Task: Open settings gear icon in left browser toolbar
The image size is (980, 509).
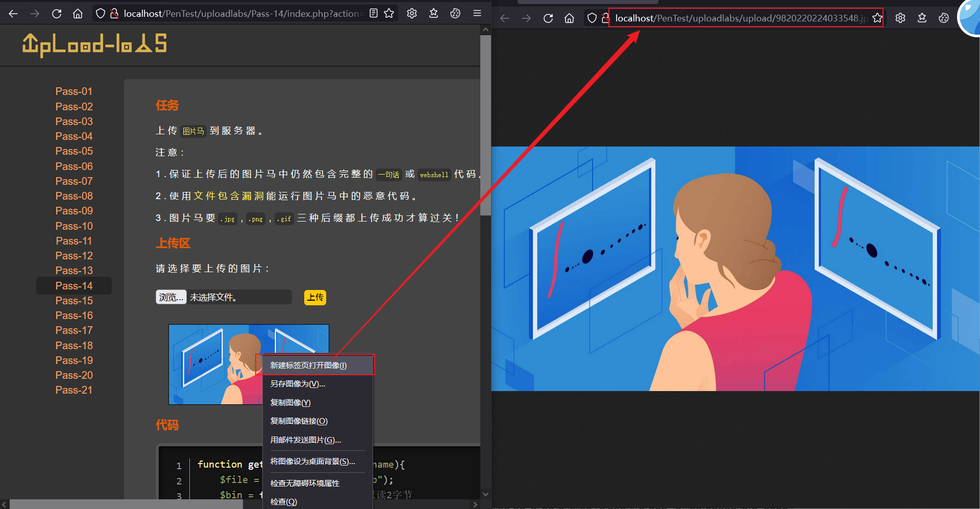Action: tap(412, 13)
